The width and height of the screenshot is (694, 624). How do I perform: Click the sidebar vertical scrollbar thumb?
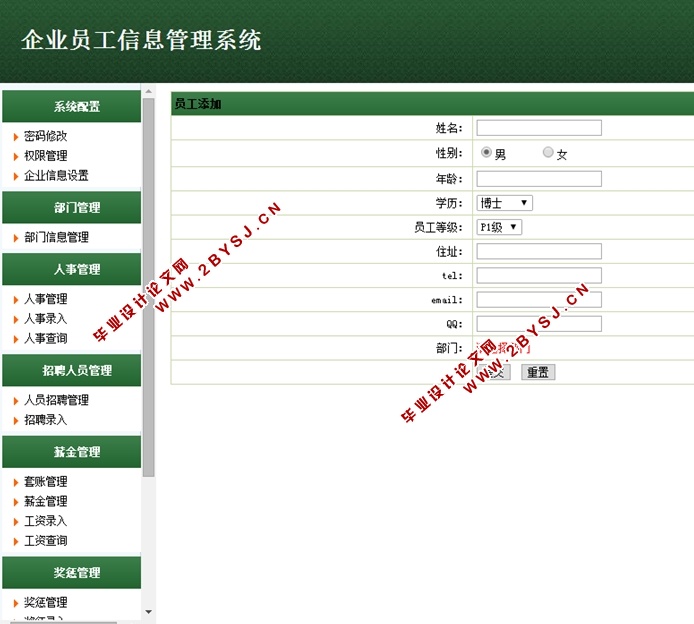point(149,288)
